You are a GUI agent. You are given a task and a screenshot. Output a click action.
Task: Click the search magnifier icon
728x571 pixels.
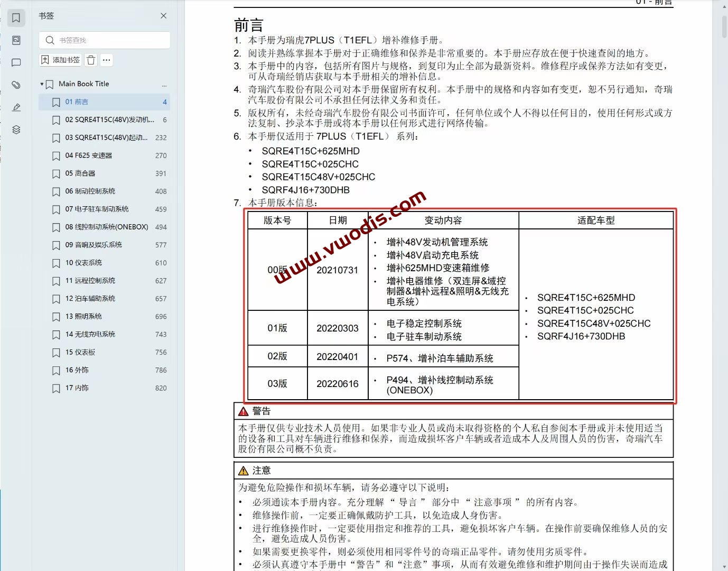point(50,40)
